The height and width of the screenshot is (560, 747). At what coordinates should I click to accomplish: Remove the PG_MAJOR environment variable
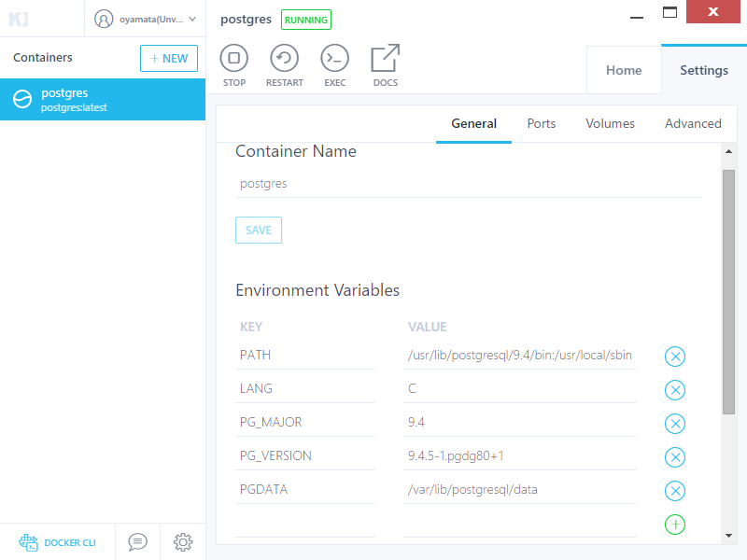pos(674,424)
